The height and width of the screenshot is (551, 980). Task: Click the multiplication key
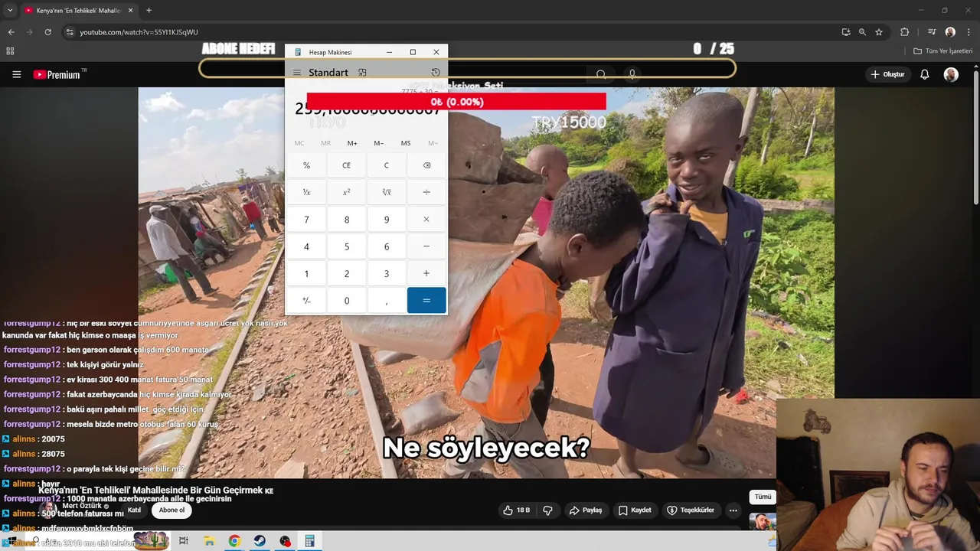[x=426, y=220]
